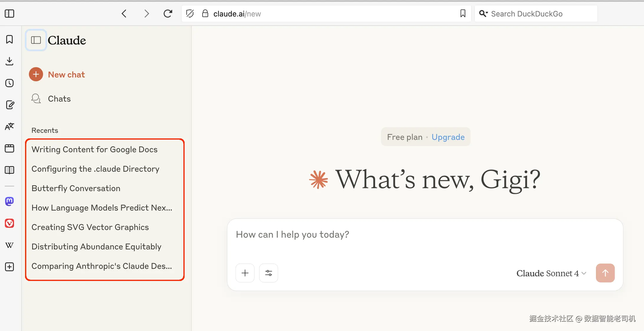
Task: Open the Vivaldi web panel
Action: coord(9,223)
